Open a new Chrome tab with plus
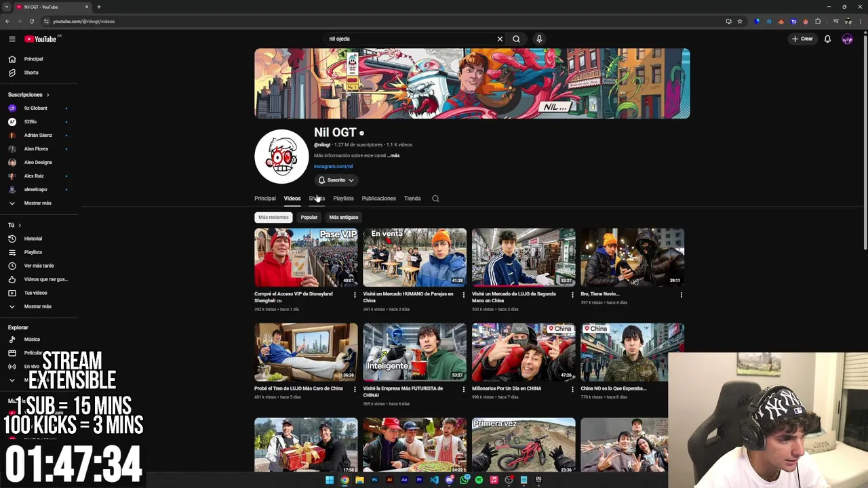The height and width of the screenshot is (488, 868). point(98,7)
